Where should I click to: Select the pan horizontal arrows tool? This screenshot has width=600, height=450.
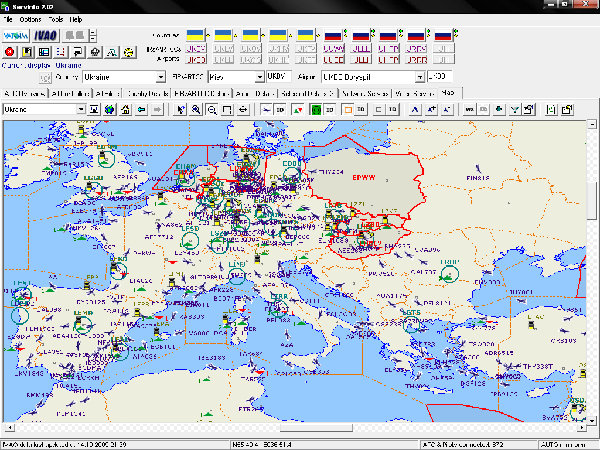pyautogui.click(x=243, y=109)
